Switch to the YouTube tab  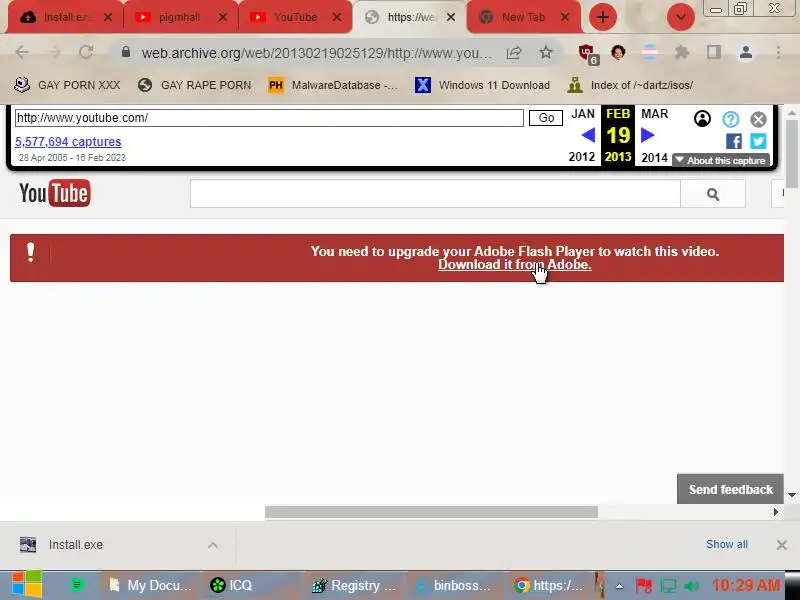pyautogui.click(x=295, y=17)
